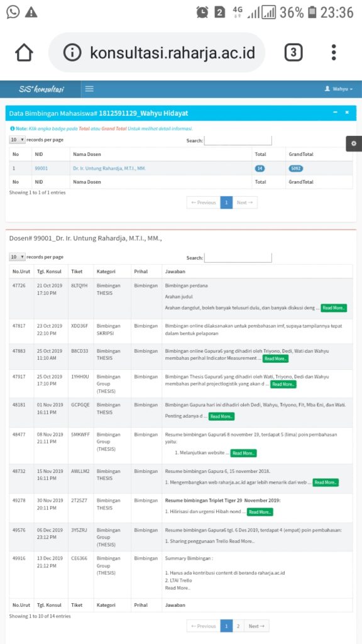This screenshot has height=644, width=362.
Task: Click the Total badge showing 14
Action: tap(260, 169)
